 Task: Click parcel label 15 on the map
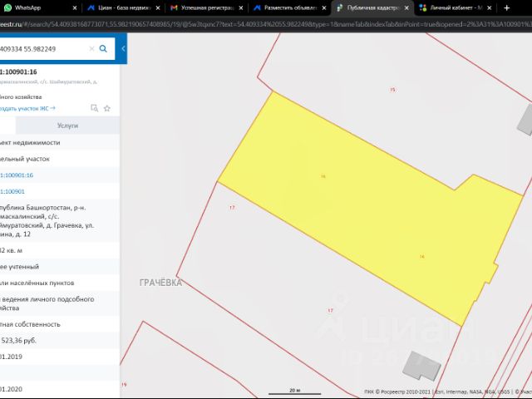click(x=392, y=90)
